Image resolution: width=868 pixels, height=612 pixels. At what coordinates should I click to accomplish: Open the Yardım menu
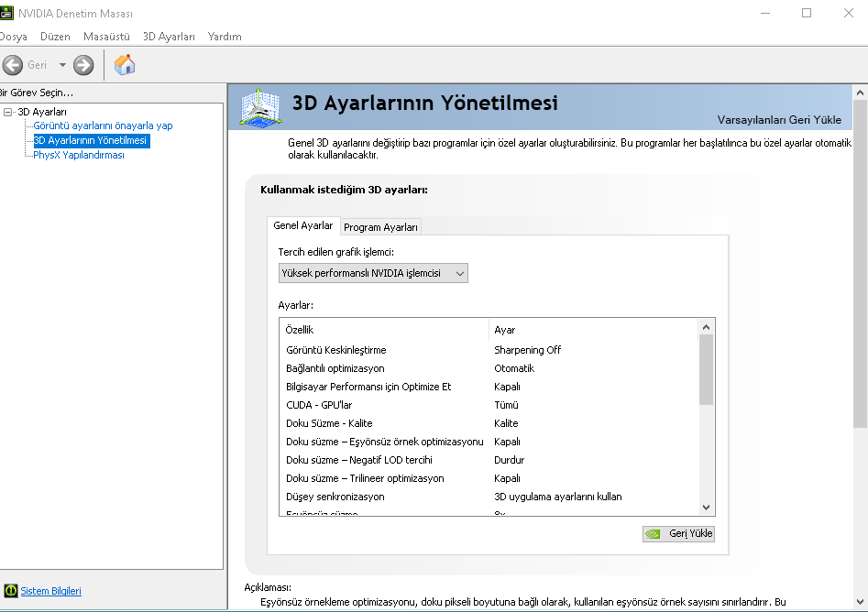coord(225,37)
